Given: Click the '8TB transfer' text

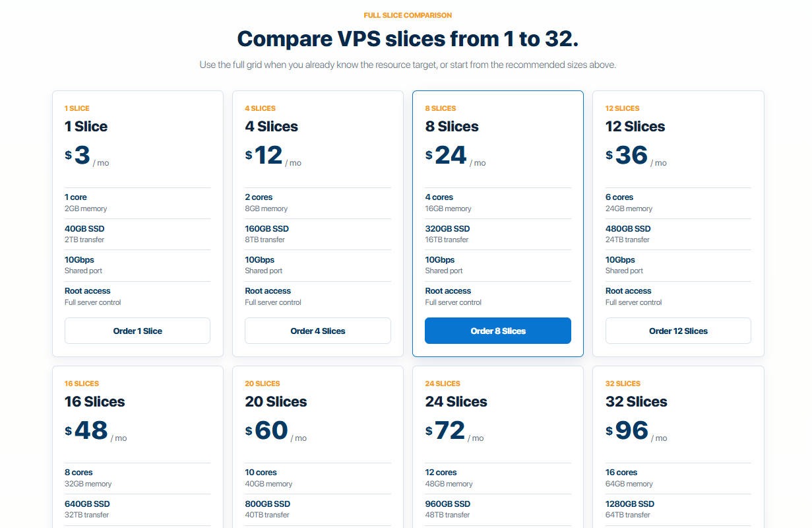Looking at the screenshot, I should [265, 240].
